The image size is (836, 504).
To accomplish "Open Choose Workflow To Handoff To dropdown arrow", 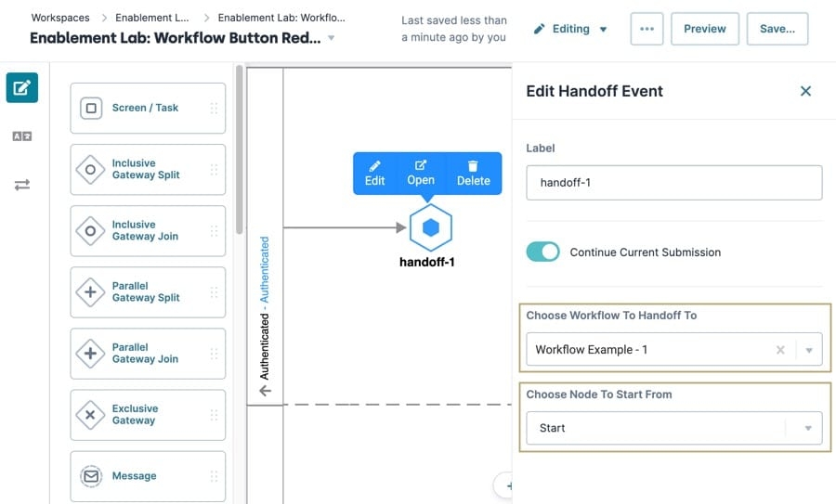I will [809, 350].
